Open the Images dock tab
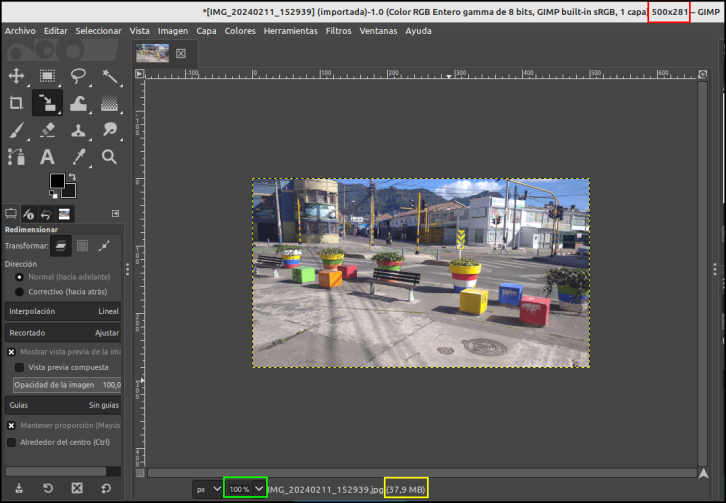 point(64,214)
